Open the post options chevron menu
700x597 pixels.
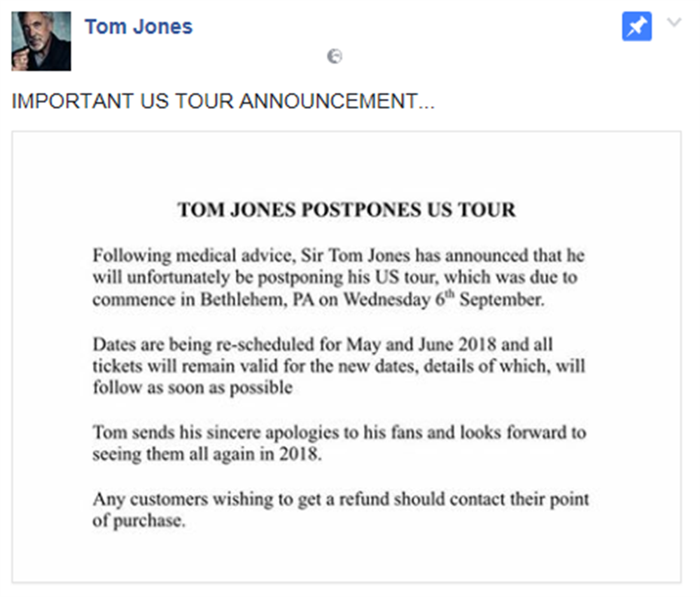pyautogui.click(x=674, y=23)
